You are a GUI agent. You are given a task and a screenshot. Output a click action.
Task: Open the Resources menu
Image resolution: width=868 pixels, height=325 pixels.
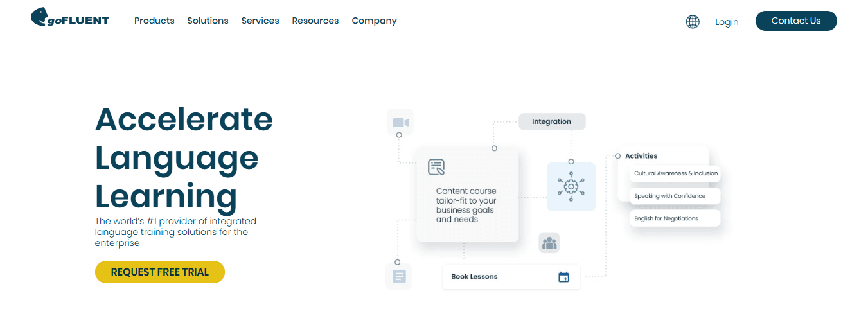[315, 21]
